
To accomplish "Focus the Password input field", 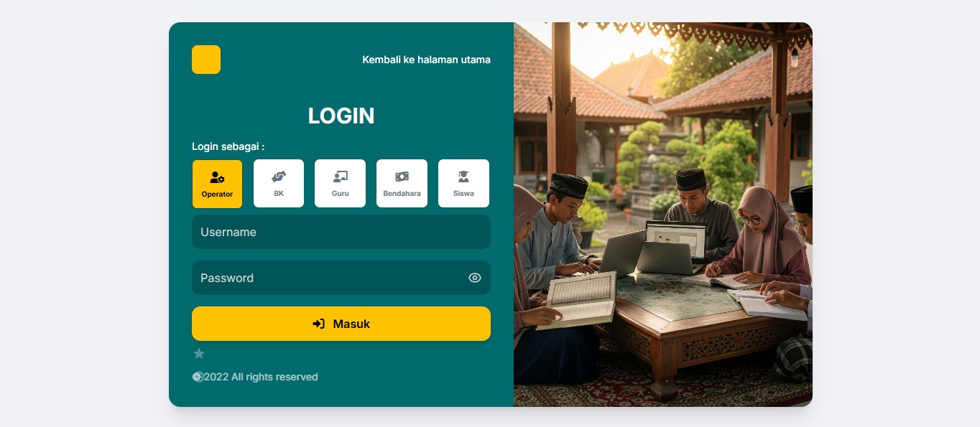I will point(341,278).
